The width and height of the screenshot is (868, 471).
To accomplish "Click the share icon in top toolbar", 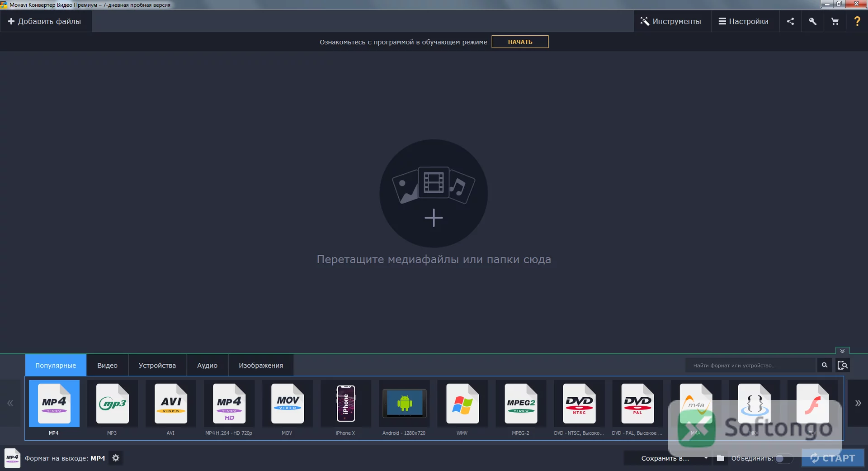I will 790,21.
